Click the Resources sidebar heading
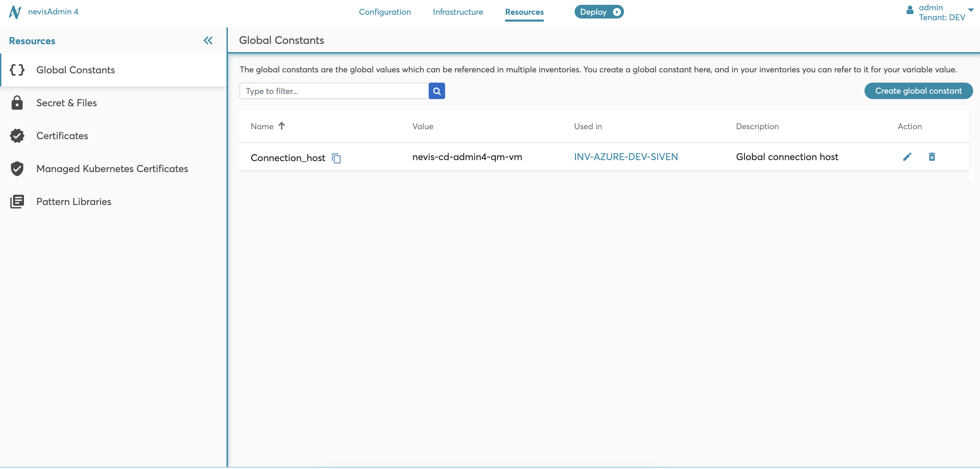Screen dimensions: 980x469 pos(32,41)
